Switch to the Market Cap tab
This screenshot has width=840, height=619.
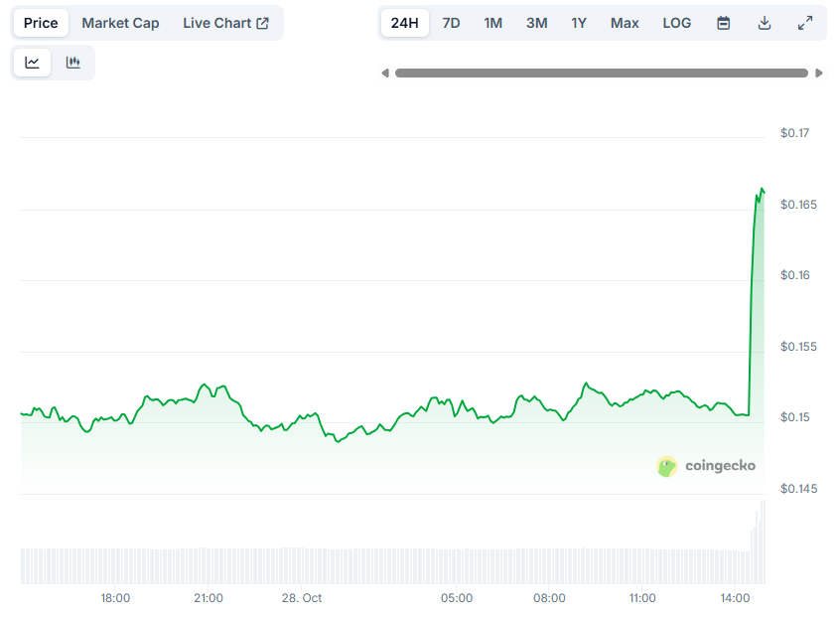[x=120, y=22]
